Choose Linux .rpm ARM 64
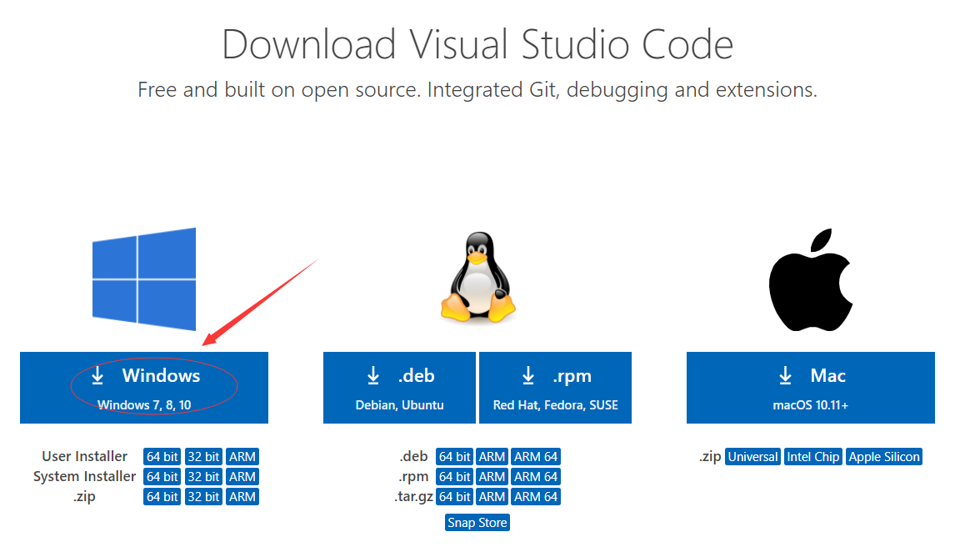The image size is (980, 552). (x=536, y=477)
